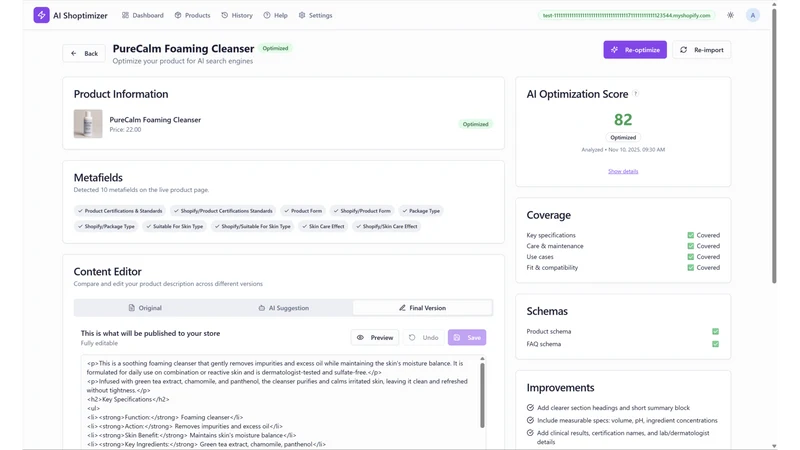The image size is (800, 450).
Task: Open Settings from top navigation
Action: pyautogui.click(x=315, y=15)
